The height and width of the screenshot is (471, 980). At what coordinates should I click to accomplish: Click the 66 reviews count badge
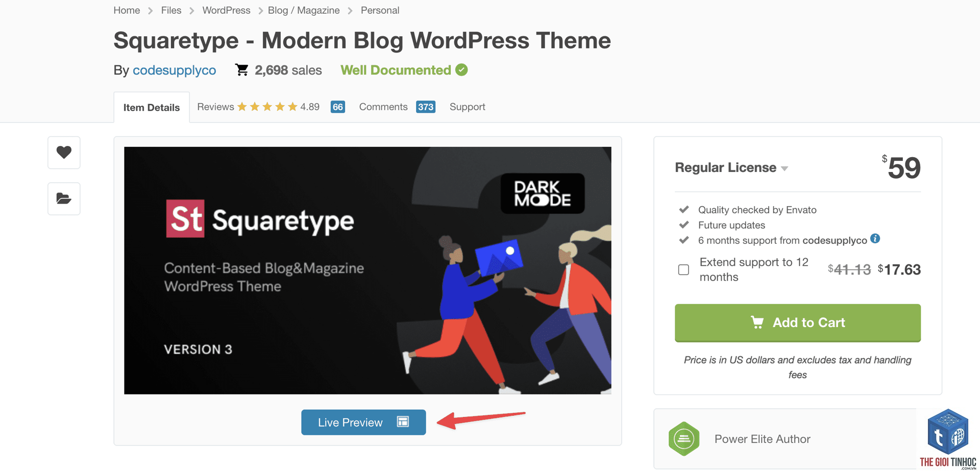point(337,107)
